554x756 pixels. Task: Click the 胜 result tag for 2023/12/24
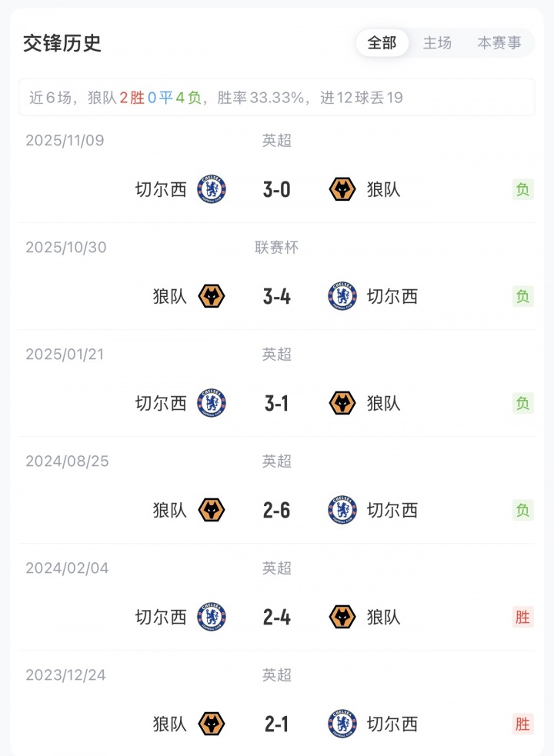pyautogui.click(x=523, y=724)
